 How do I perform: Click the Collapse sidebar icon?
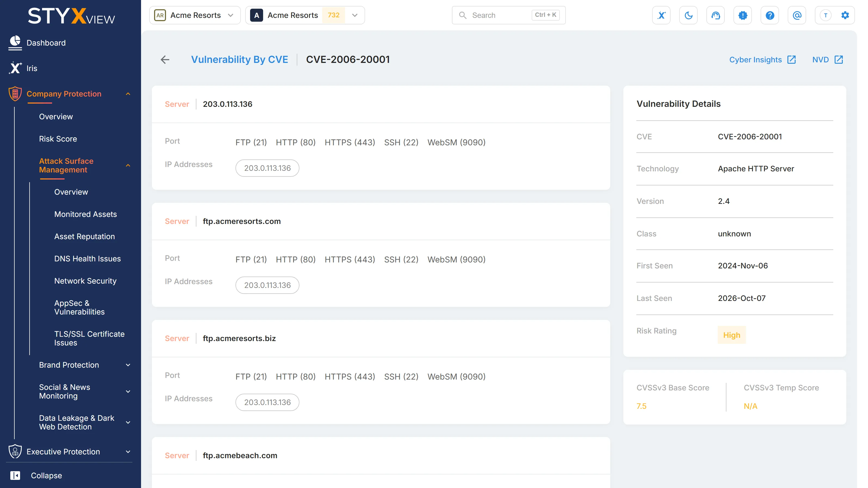pos(15,475)
